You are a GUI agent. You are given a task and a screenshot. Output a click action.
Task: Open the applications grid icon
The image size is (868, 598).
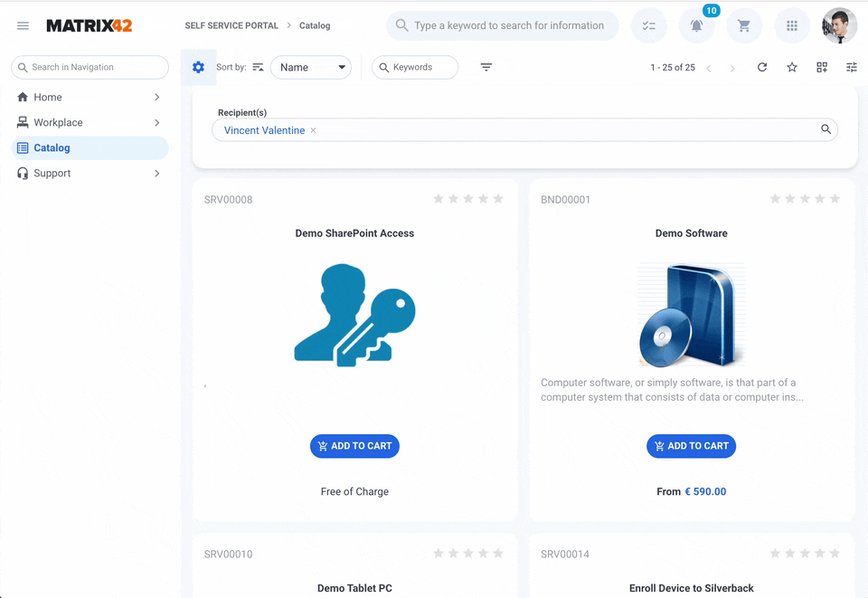click(x=792, y=25)
